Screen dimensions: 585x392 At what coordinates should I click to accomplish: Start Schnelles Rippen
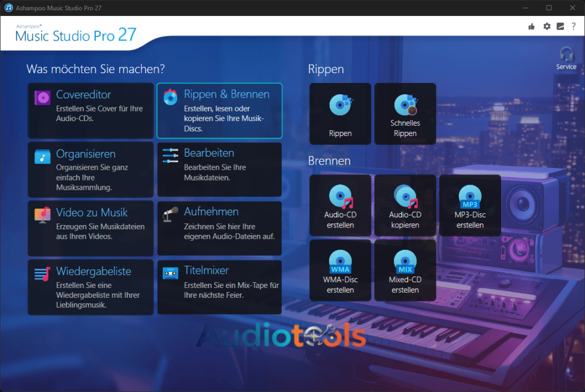pos(405,114)
